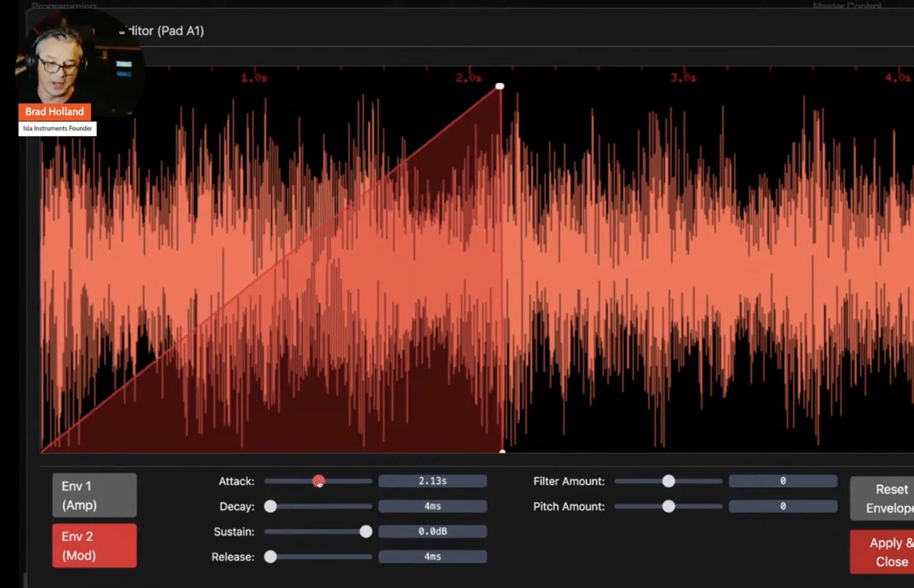
Task: Click the envelope end node at waveform bottom
Action: (x=502, y=451)
